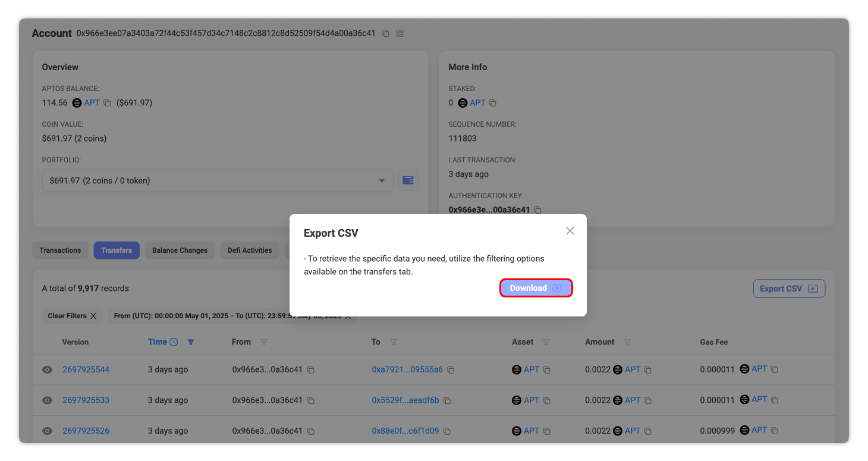
Task: Click Download button in Export dialog
Action: (x=536, y=288)
